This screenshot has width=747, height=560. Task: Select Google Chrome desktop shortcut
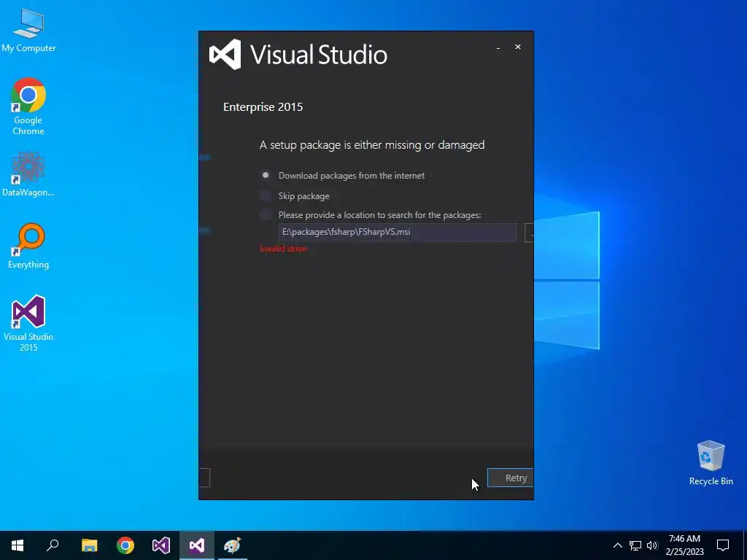[x=28, y=106]
